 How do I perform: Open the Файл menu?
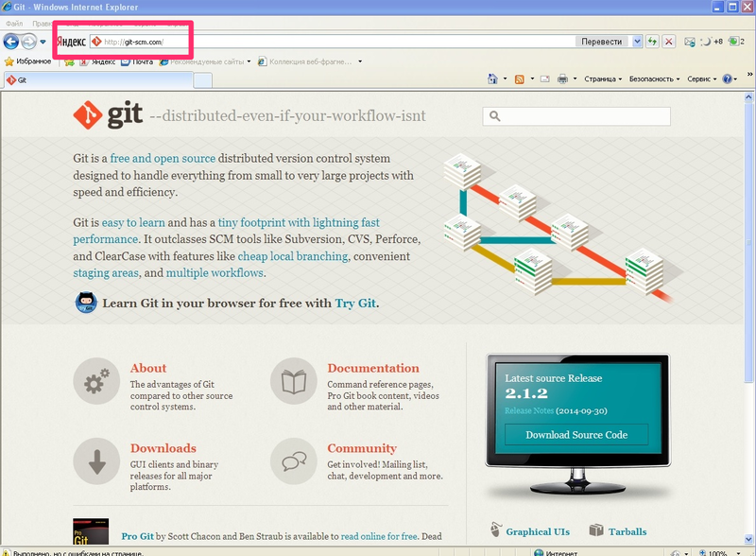14,23
